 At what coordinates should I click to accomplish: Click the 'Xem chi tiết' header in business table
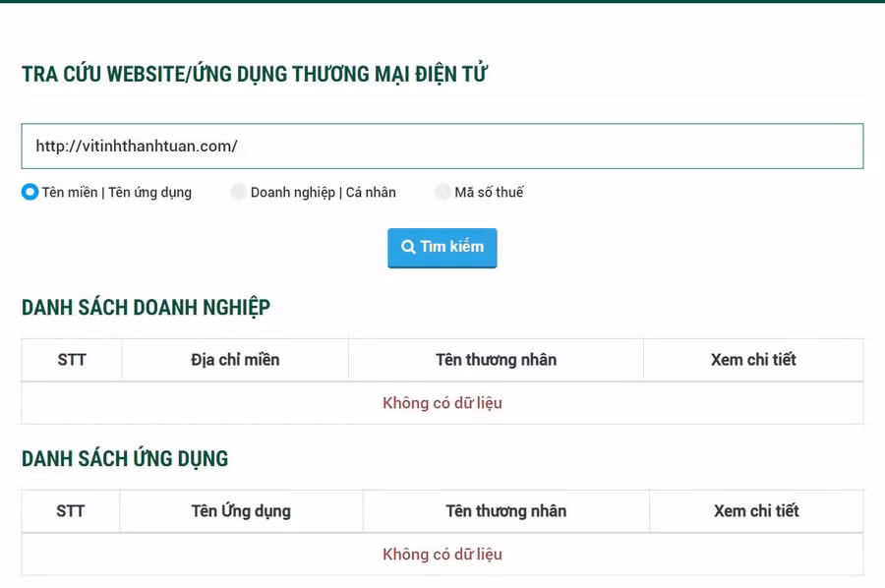click(753, 359)
